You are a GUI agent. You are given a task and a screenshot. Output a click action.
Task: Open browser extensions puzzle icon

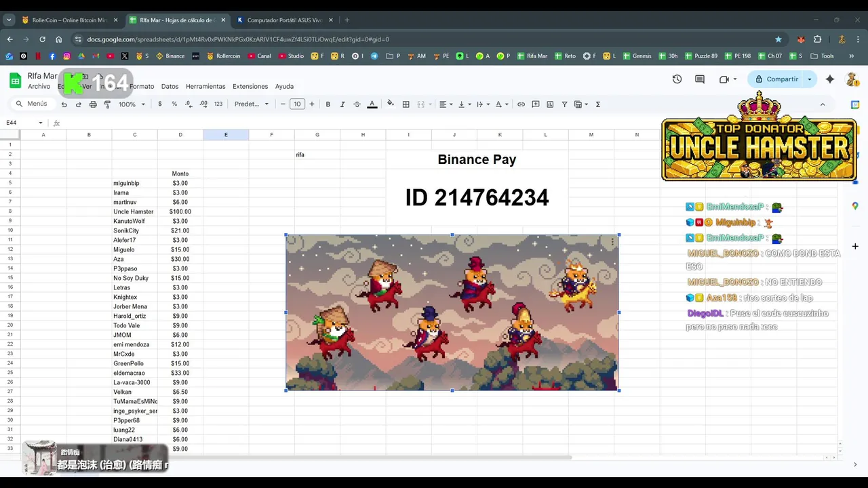click(x=817, y=39)
